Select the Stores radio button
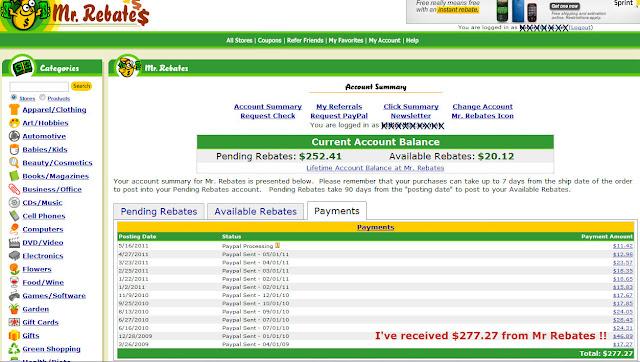 coord(14,97)
